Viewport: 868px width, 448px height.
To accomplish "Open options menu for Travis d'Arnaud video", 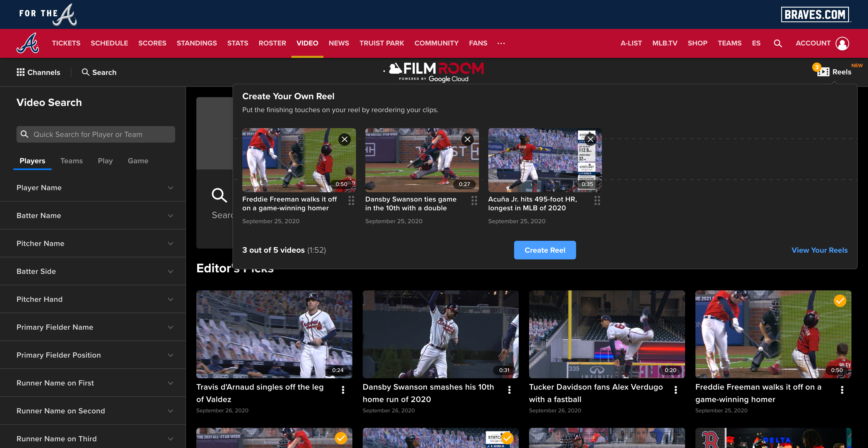I will (343, 390).
